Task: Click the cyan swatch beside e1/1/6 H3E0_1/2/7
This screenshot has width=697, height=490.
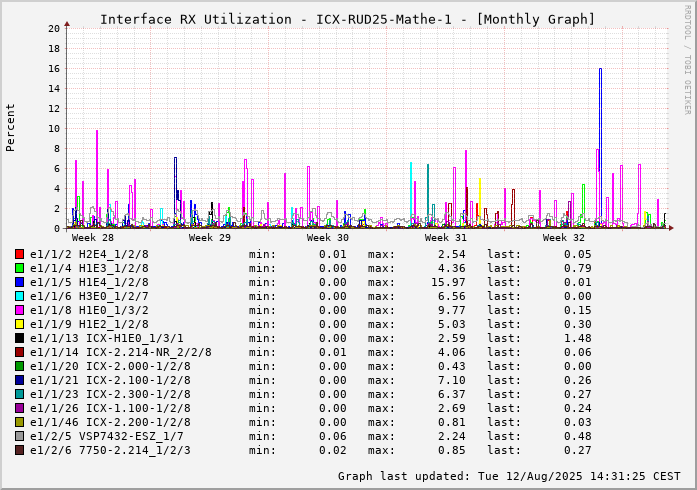Action: tap(20, 296)
